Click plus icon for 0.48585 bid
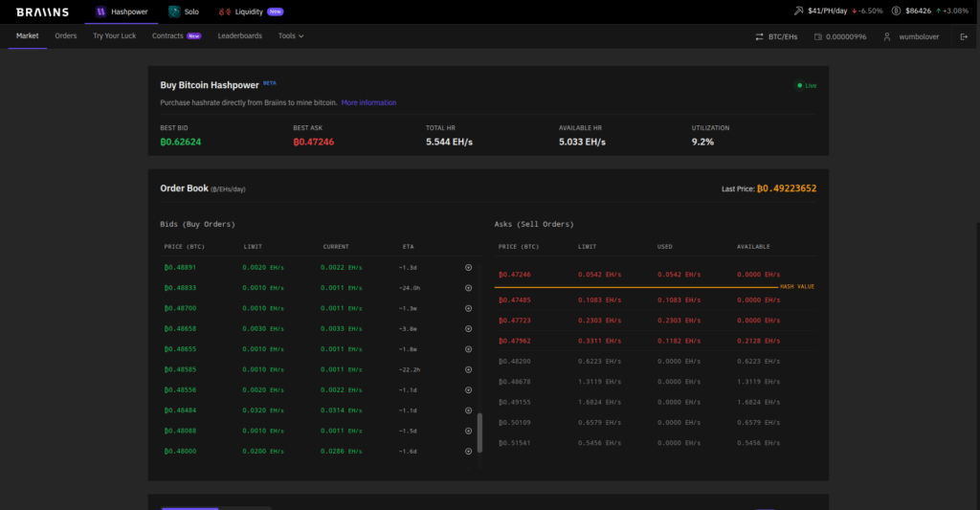Screen dimensions: 980x510 coord(468,370)
